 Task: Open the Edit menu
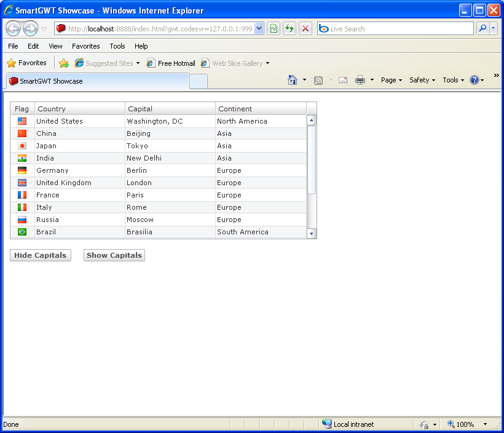(x=33, y=46)
